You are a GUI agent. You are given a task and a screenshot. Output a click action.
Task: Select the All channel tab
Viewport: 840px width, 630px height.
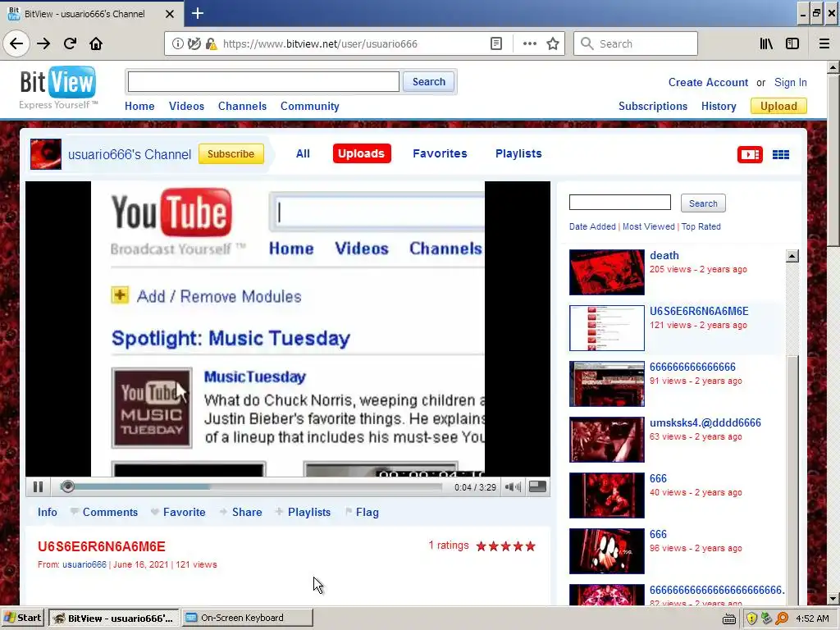[303, 153]
